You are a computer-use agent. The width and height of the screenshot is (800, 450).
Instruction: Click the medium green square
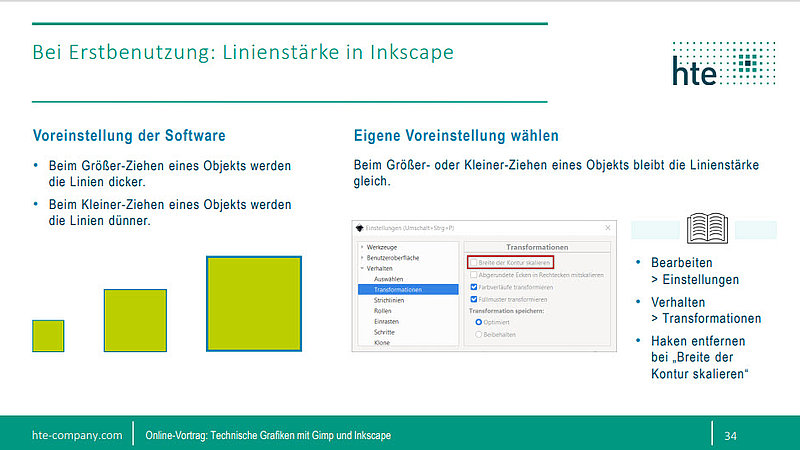click(135, 320)
